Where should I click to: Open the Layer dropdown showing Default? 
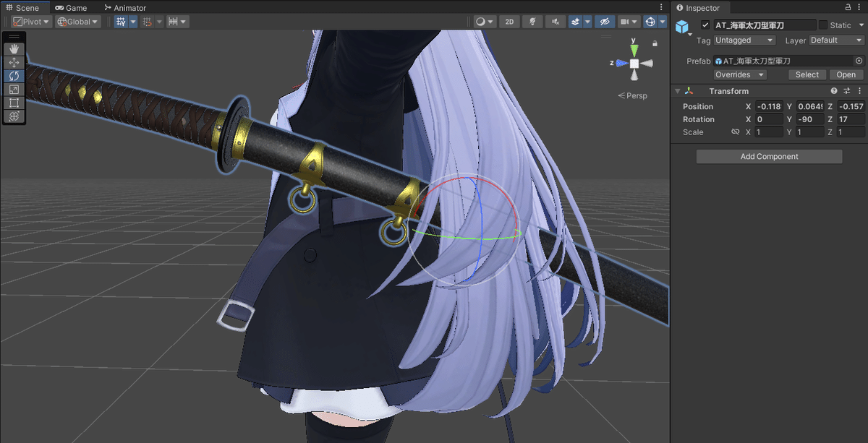click(x=836, y=40)
